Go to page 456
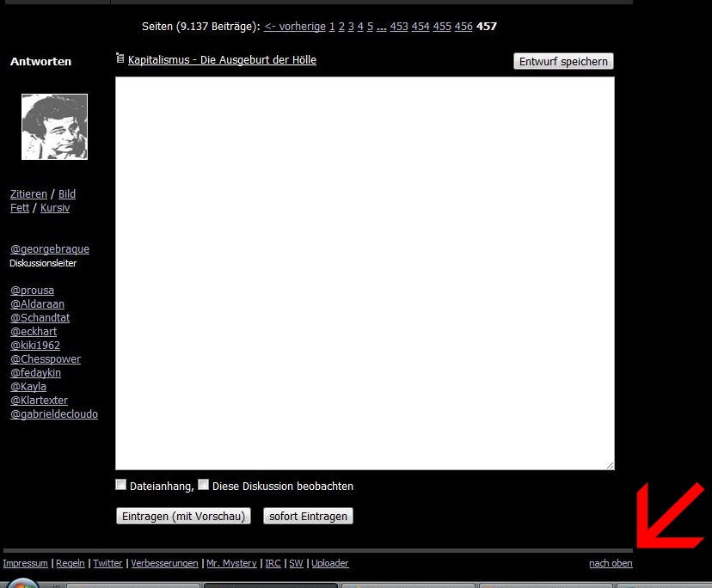Screen dimensions: 712x588 (x=463, y=27)
